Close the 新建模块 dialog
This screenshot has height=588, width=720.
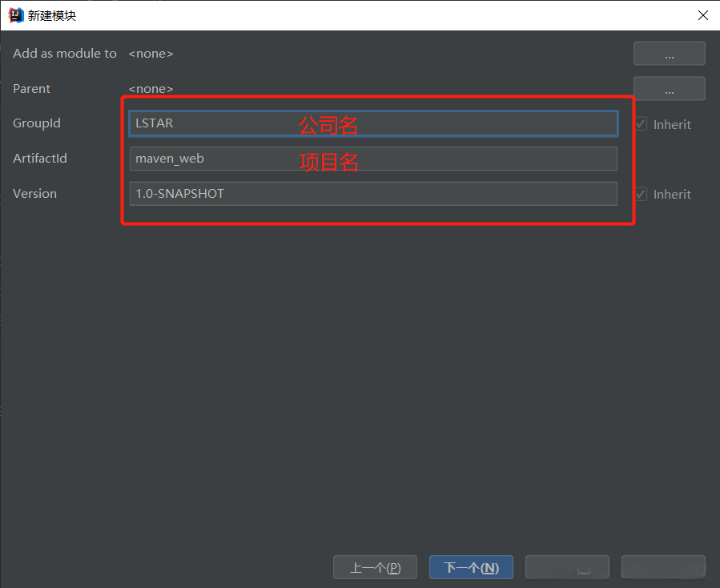point(702,15)
